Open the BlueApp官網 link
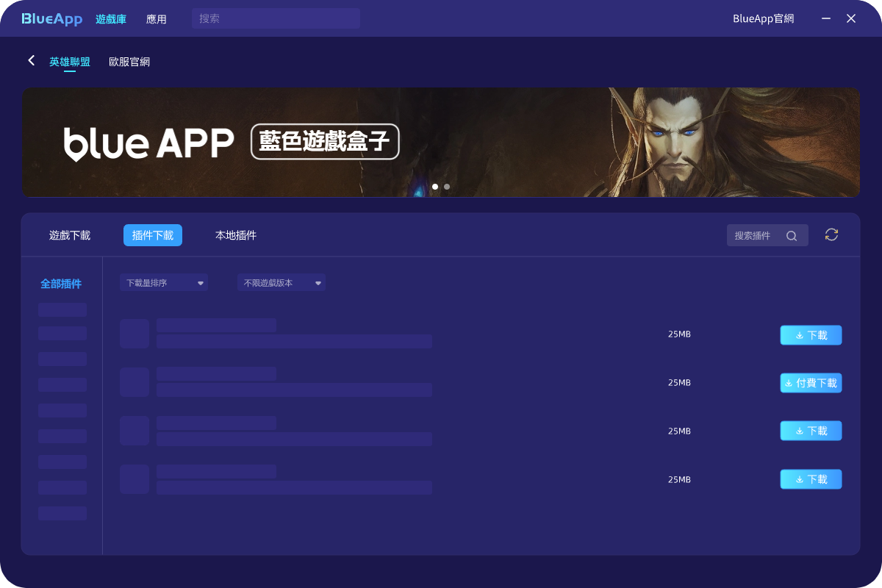882x588 pixels. 764,19
